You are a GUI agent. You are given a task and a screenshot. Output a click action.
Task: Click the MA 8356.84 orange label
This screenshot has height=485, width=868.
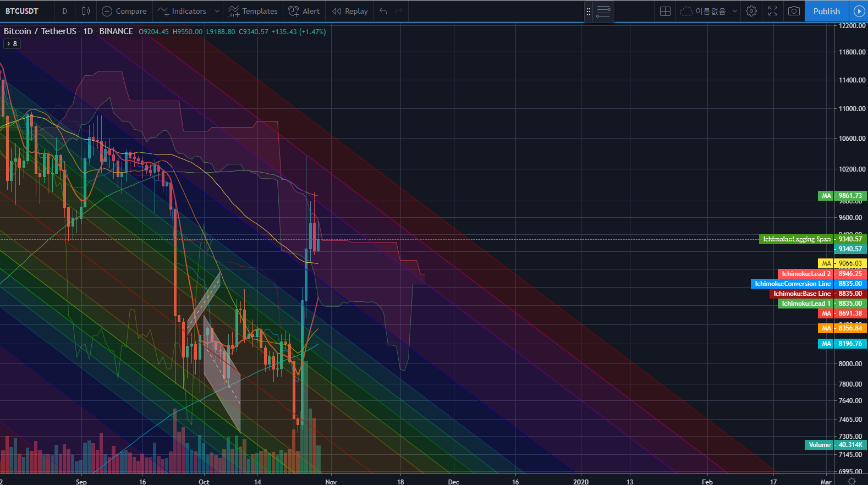(843, 328)
